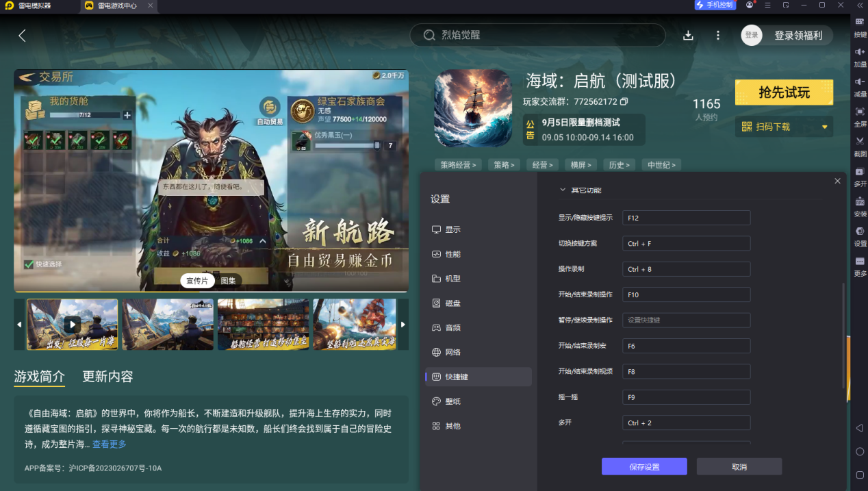Copy the group number 772562172 with copy icon
This screenshot has width=868, height=491.
click(x=624, y=102)
